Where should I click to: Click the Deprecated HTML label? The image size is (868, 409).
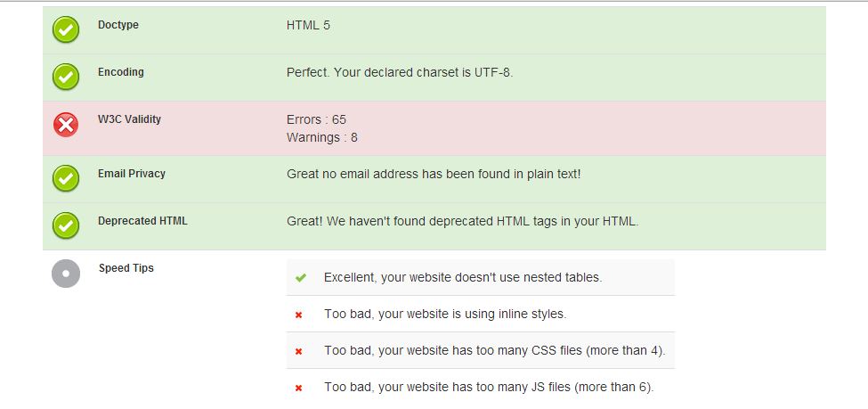click(x=142, y=221)
